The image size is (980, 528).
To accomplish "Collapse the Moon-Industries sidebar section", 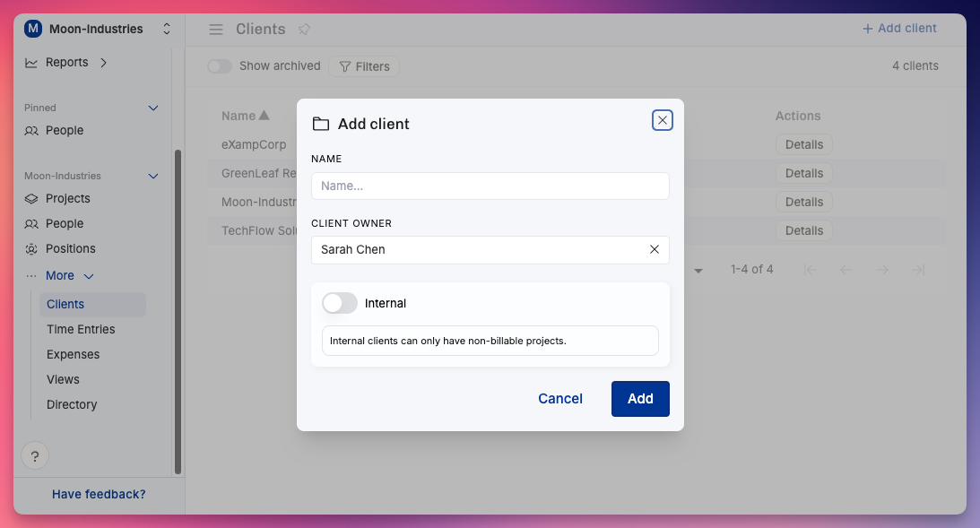I will (153, 177).
